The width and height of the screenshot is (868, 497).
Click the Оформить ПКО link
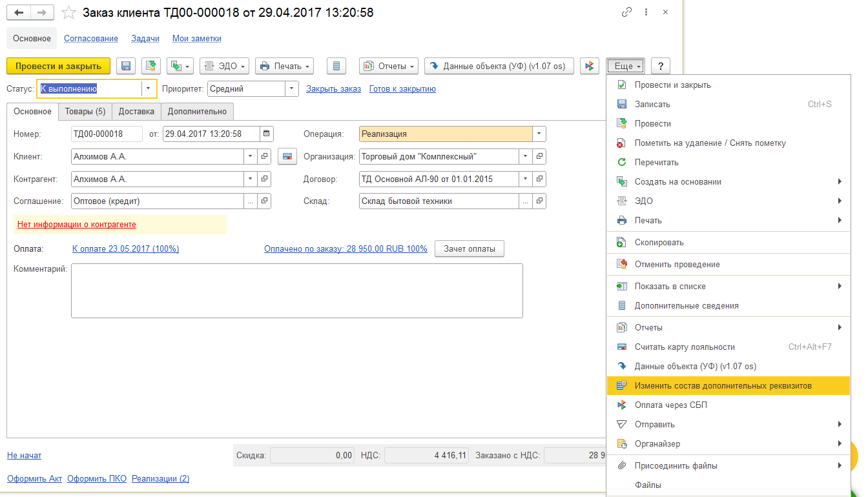click(x=97, y=479)
